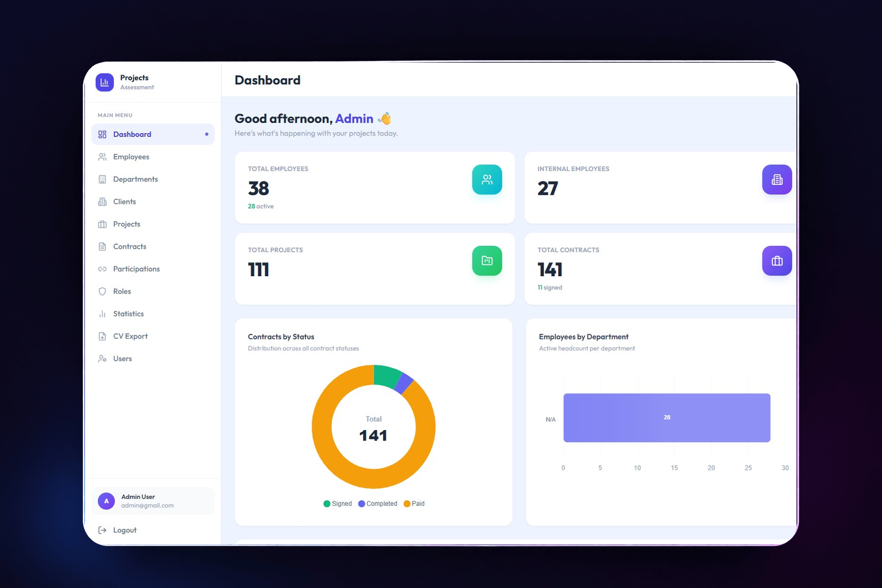Click the Logout button
Screen dimensions: 882x588
pyautogui.click(x=153, y=530)
